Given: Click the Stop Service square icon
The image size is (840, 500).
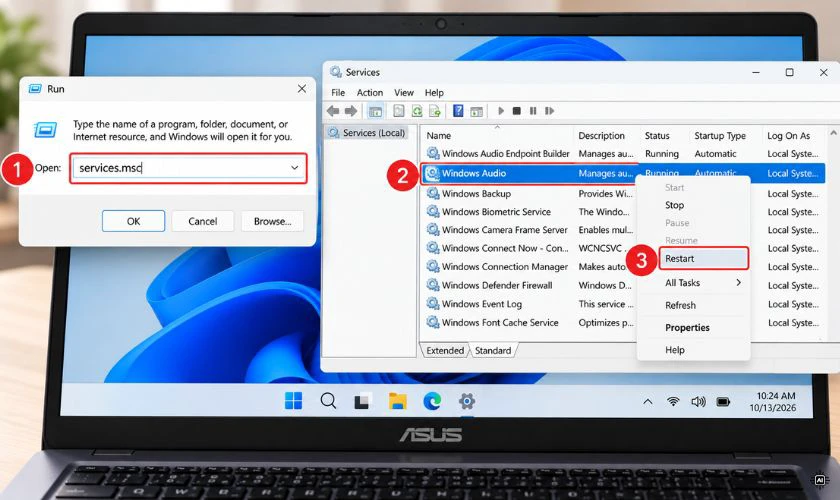Looking at the screenshot, I should (516, 111).
